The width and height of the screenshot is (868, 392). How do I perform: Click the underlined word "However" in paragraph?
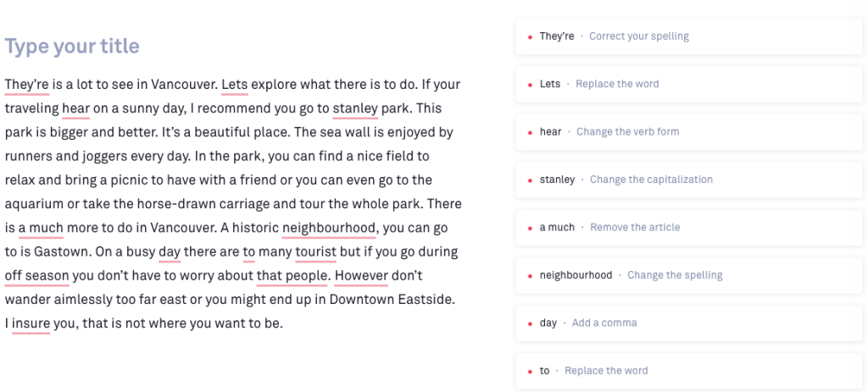pyautogui.click(x=361, y=275)
